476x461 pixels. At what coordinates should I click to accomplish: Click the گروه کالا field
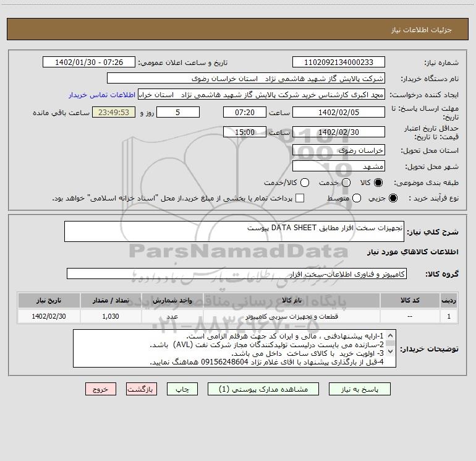(x=237, y=274)
